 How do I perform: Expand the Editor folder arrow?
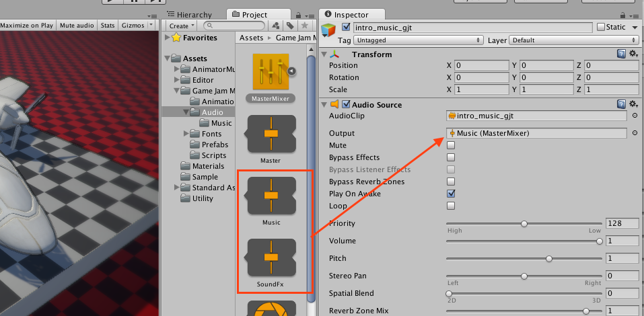coord(177,79)
